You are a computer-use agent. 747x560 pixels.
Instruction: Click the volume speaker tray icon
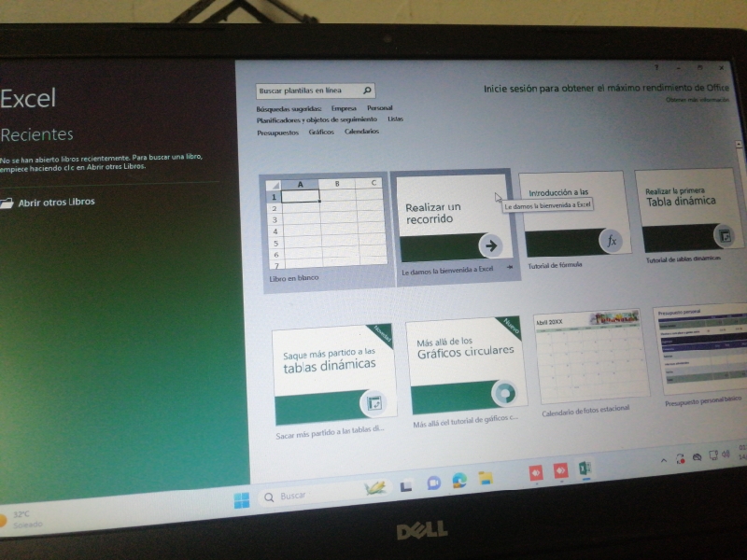pyautogui.click(x=726, y=455)
